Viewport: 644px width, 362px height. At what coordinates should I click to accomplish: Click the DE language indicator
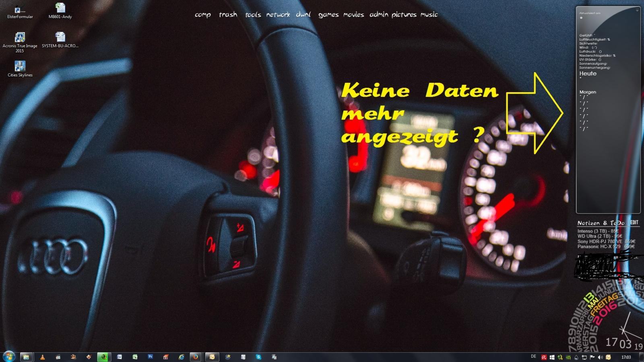coord(534,356)
